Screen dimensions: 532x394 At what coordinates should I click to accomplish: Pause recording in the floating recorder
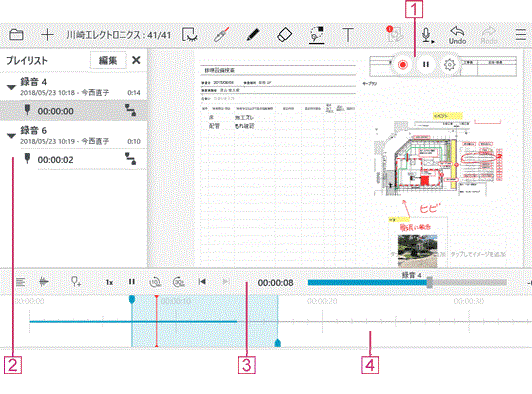426,64
